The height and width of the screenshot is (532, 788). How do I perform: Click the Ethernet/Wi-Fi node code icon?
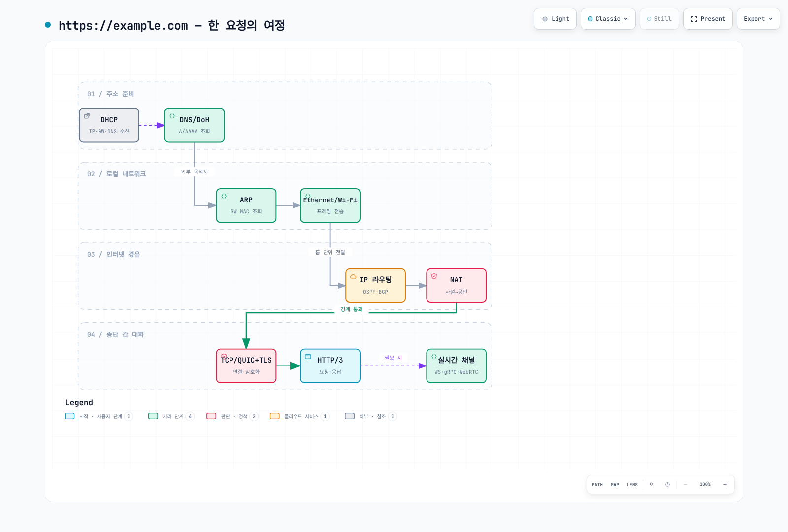(308, 196)
